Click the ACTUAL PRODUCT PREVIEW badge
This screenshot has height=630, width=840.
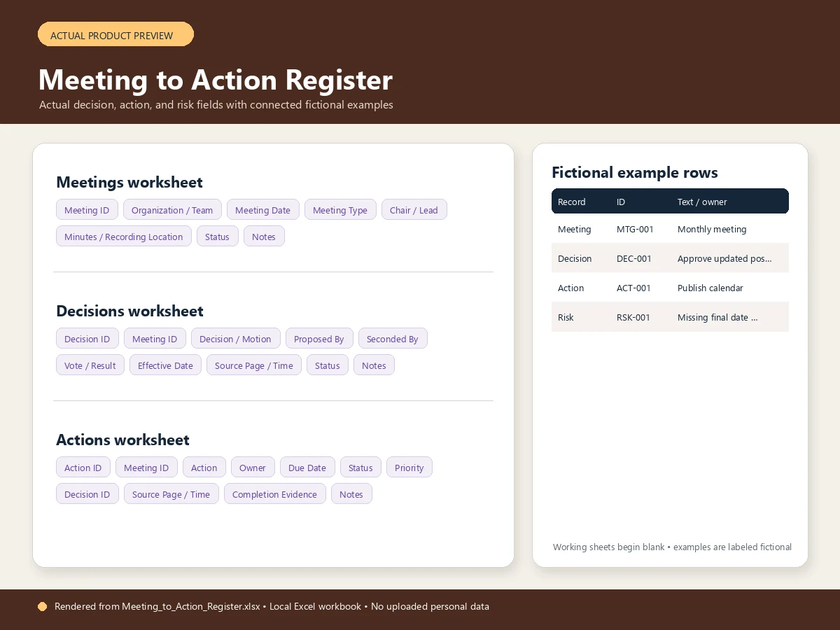click(115, 34)
